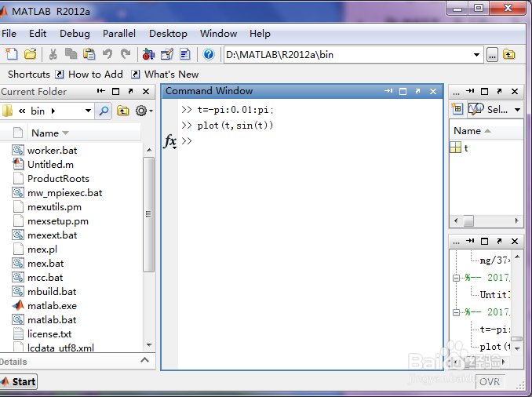Minimize the Current Folder panel
532x397 pixels.
[100, 91]
